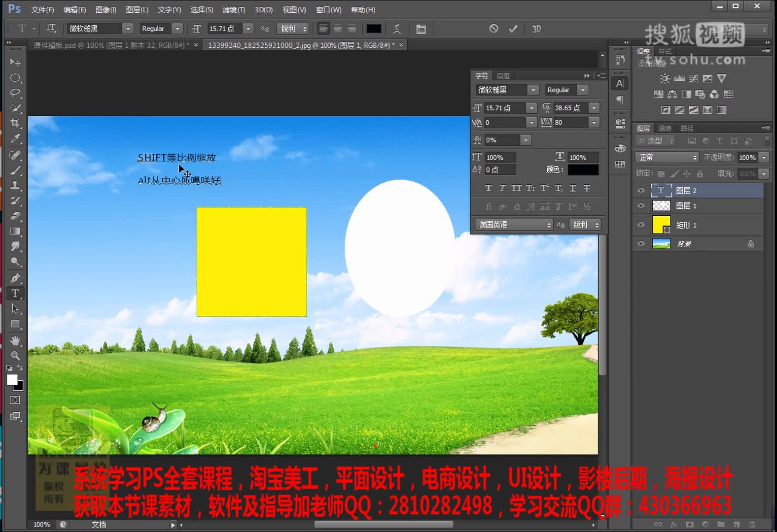The image size is (777, 532).
Task: Open text color swatch in options bar
Action: (374, 29)
